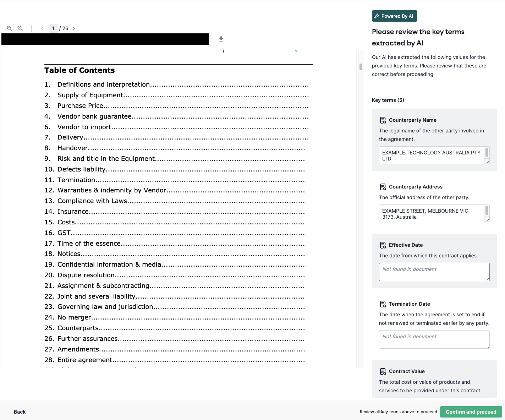Click 'Delivery' contents entry
This screenshot has height=420, width=505.
tap(176, 137)
